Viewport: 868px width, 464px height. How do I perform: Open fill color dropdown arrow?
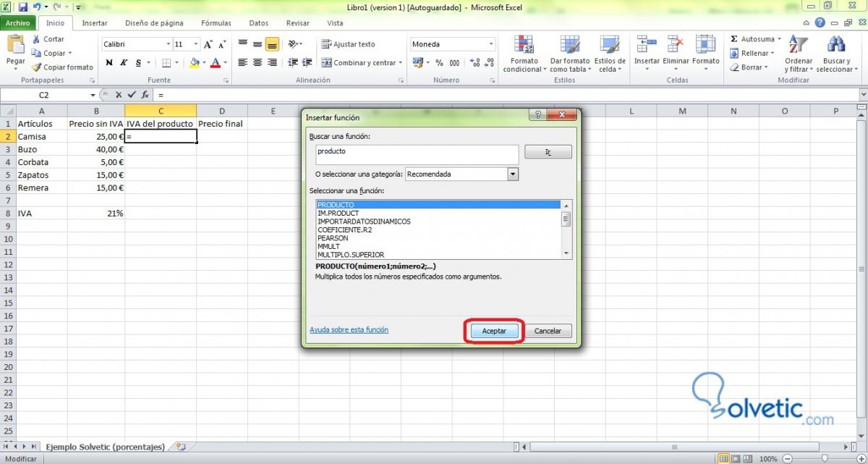(x=204, y=63)
